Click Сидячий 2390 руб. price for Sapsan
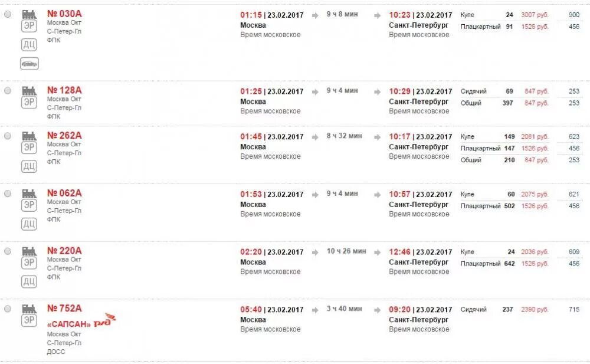590x364 pixels. [x=535, y=309]
